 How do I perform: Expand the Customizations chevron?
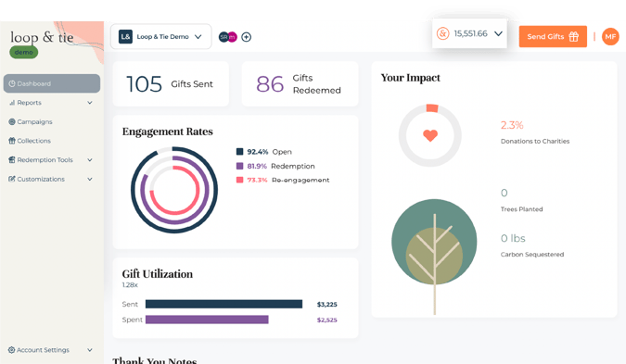(x=90, y=180)
